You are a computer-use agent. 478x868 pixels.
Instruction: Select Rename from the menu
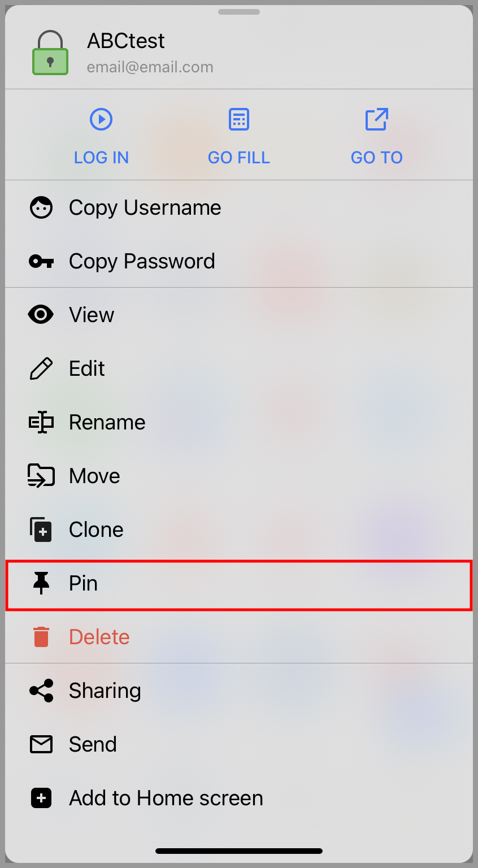coord(107,422)
